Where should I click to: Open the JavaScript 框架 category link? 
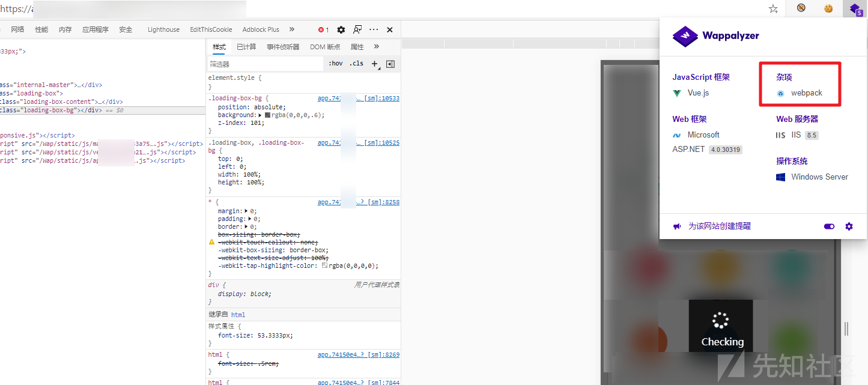pos(701,77)
